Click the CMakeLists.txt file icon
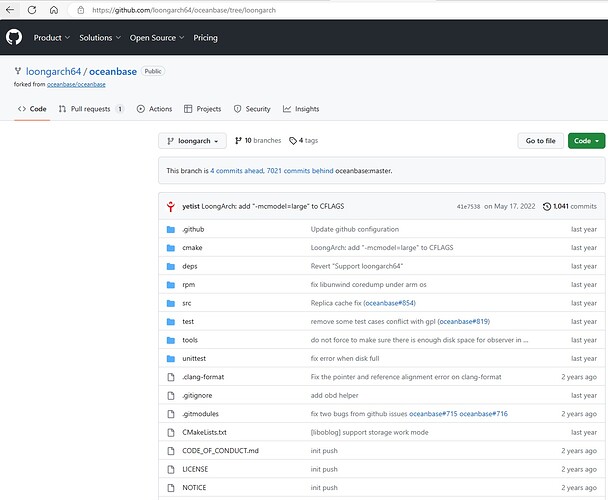Image resolution: width=608 pixels, height=500 pixels. [x=171, y=432]
